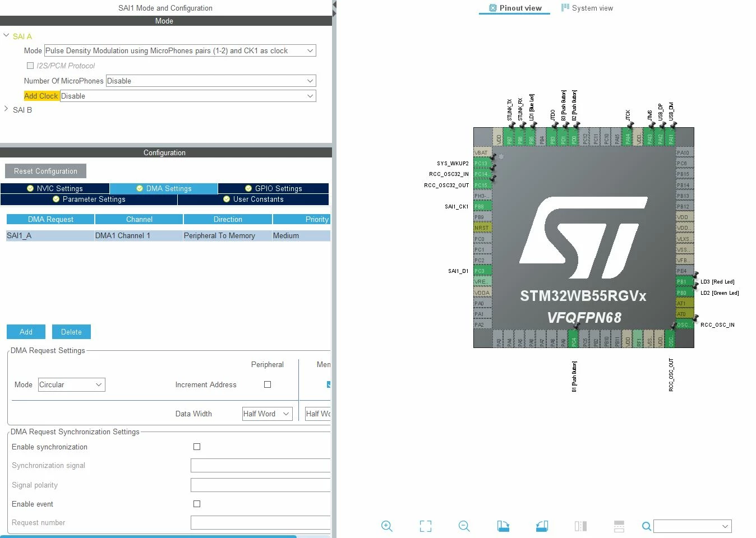Switch to the NVIC Settings tab
This screenshot has height=538, width=756.
coord(55,188)
